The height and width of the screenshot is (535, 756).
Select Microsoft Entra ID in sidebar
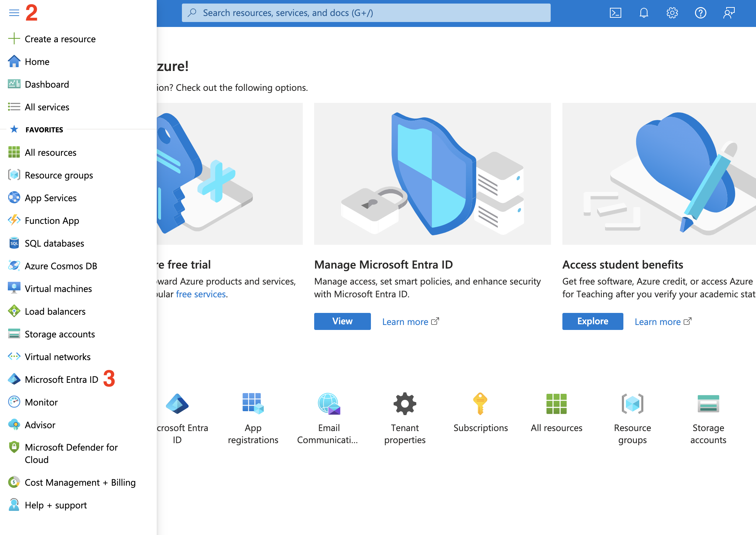click(x=61, y=380)
